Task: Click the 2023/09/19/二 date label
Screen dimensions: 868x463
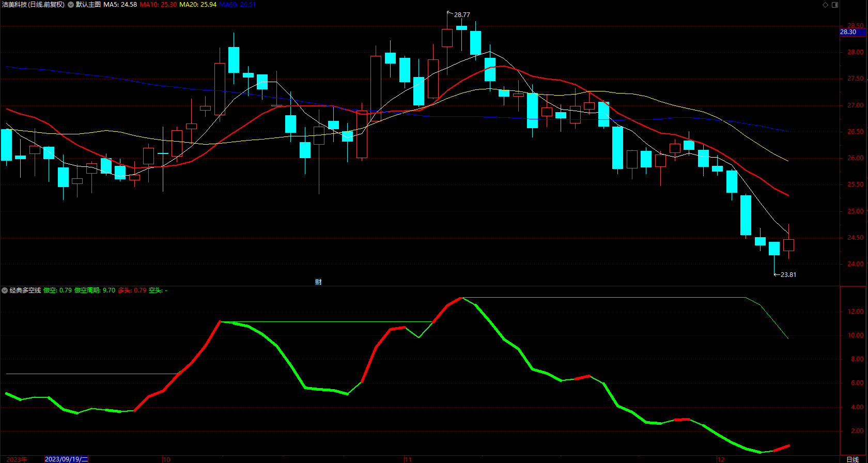Action: (67, 459)
